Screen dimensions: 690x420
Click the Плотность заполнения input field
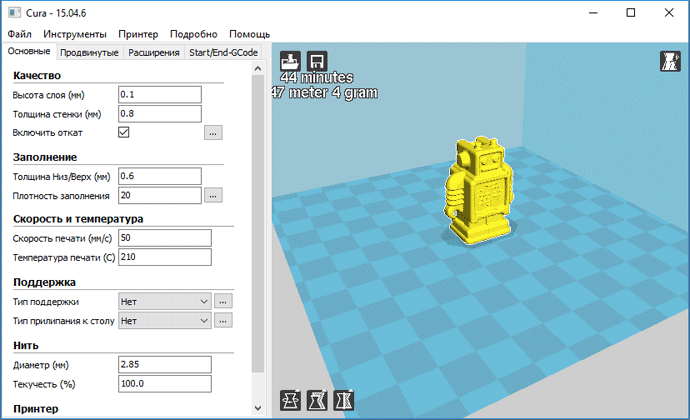pyautogui.click(x=160, y=195)
